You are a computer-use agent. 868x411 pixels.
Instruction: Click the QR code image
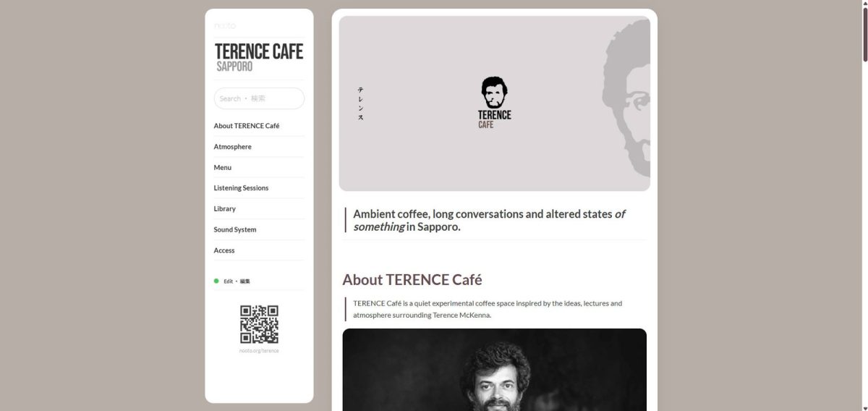point(259,324)
